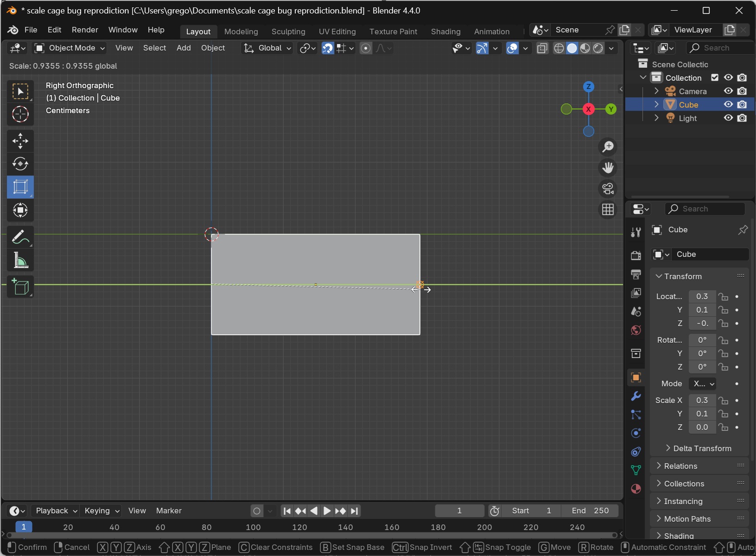The image size is (756, 556).
Task: Toggle snapping magnet in header
Action: pos(328,48)
